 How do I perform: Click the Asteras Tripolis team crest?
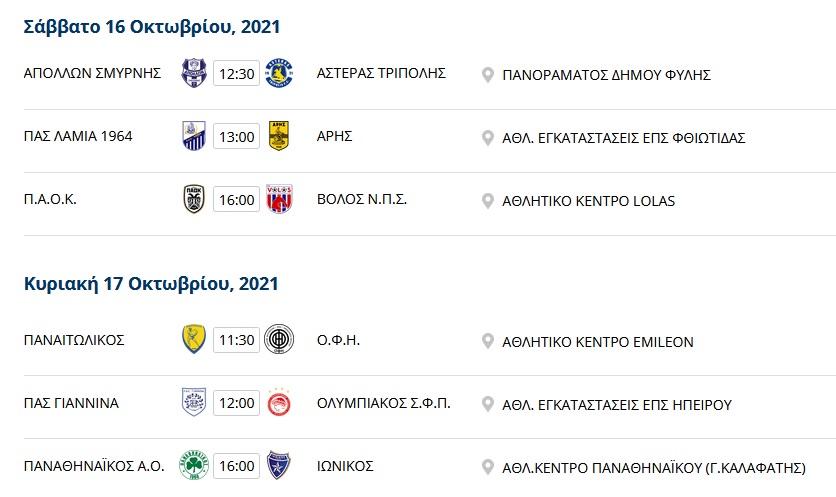click(x=279, y=73)
